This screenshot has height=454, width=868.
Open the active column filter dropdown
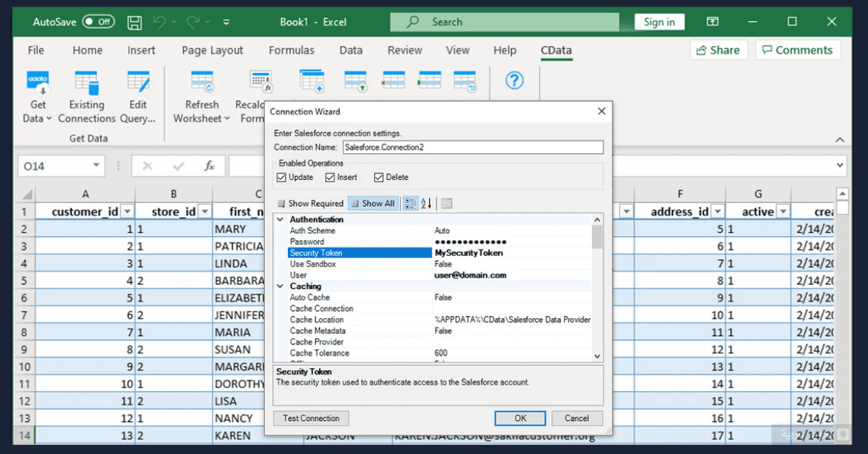[x=783, y=212]
